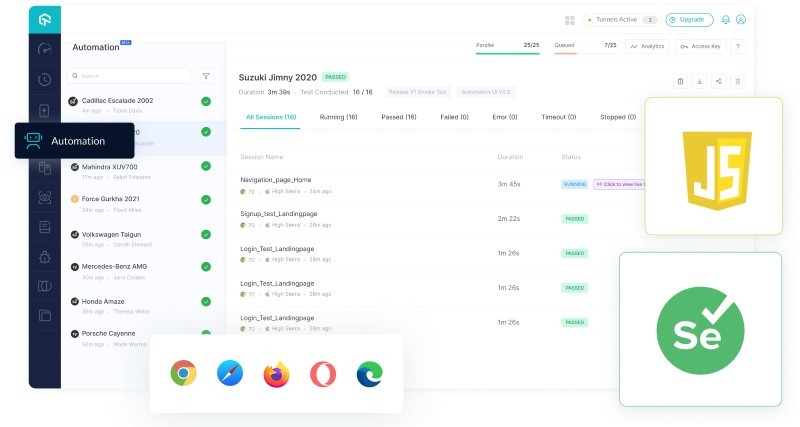Viewport: 800px width, 427px height.
Task: Click the help question mark button
Action: 738,46
